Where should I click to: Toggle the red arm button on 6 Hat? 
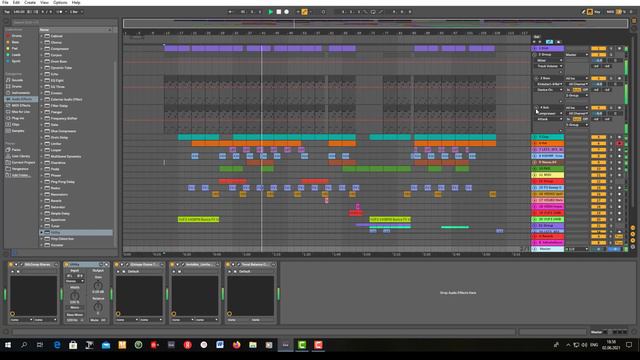tap(620, 144)
